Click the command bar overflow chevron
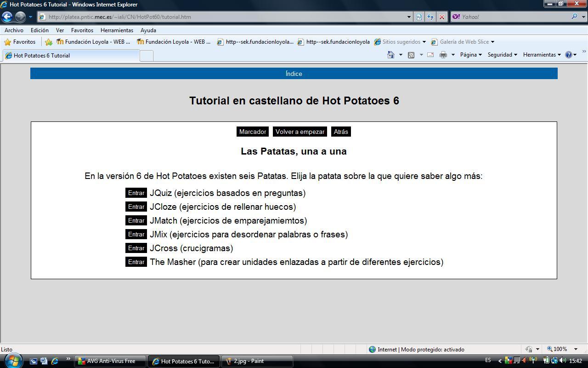 (584, 52)
